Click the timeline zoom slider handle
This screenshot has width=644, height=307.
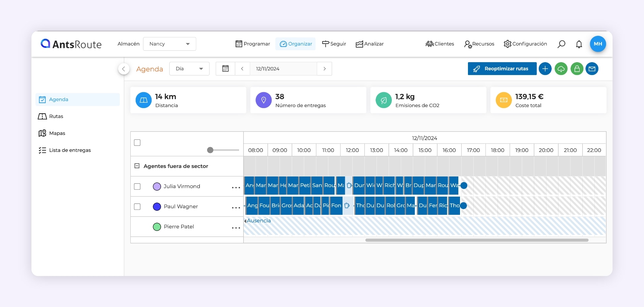point(210,150)
